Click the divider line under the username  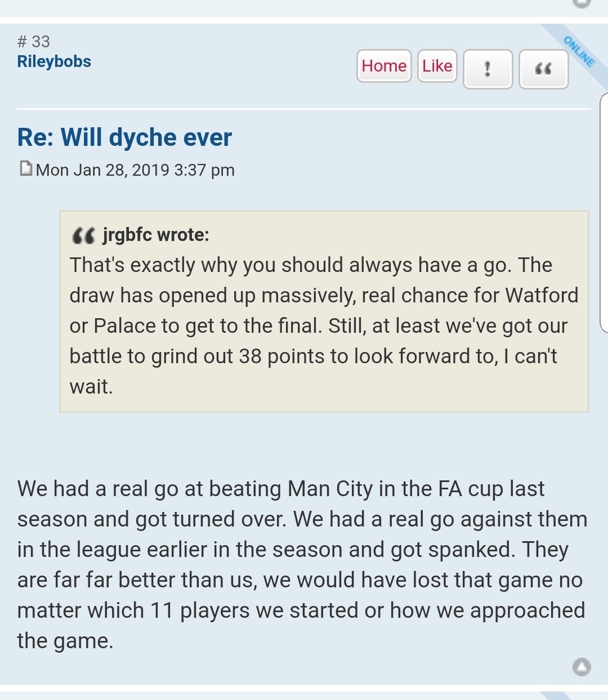click(x=304, y=108)
